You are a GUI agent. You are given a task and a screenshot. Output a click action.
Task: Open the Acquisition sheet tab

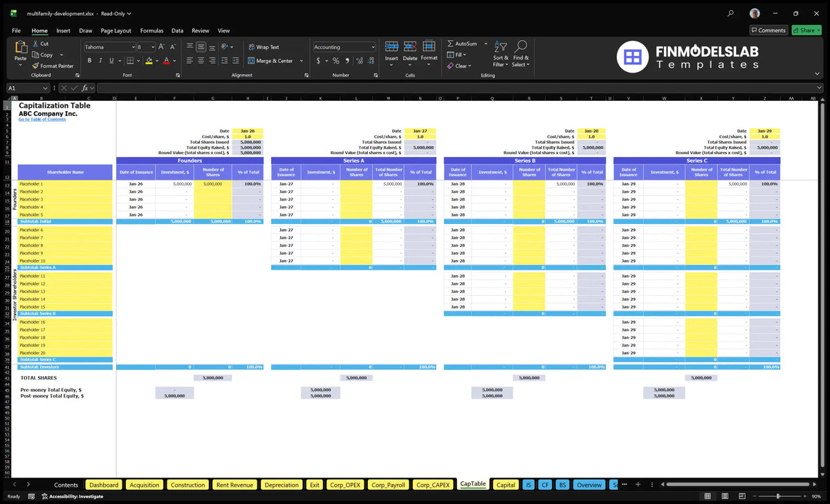145,485
